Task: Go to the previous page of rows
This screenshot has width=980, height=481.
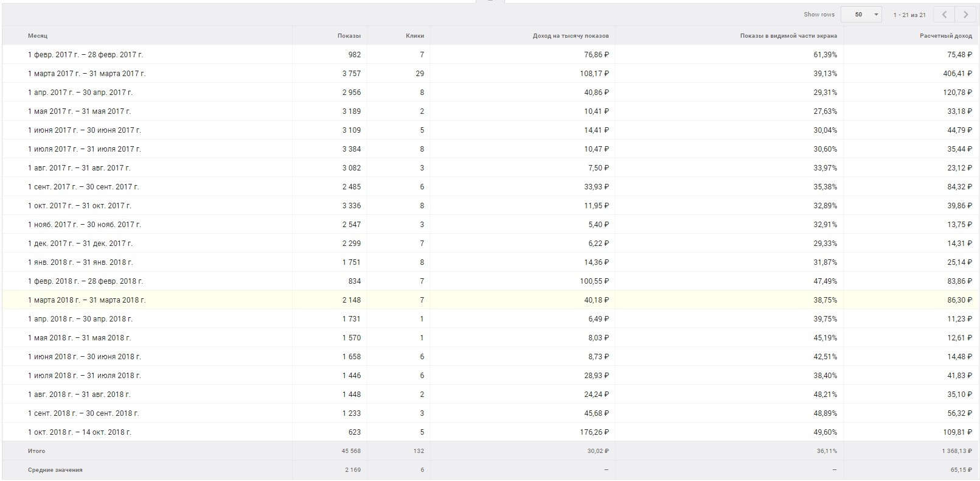Action: [944, 15]
